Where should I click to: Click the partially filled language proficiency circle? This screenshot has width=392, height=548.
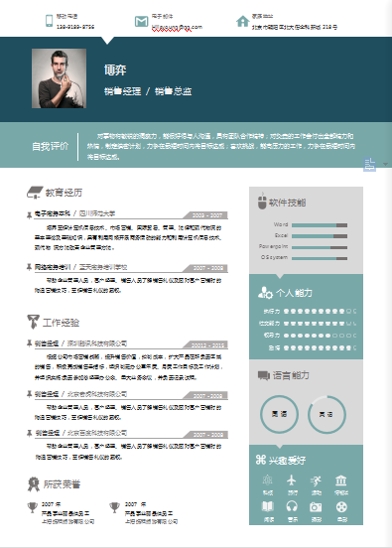point(327,415)
